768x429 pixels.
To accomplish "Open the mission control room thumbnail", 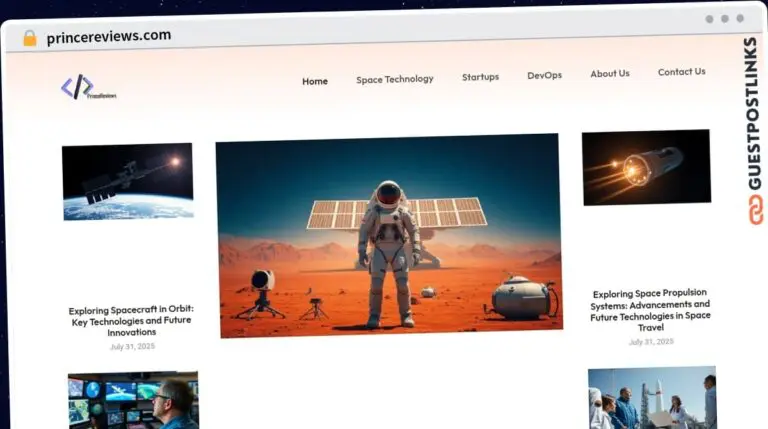I will (133, 400).
